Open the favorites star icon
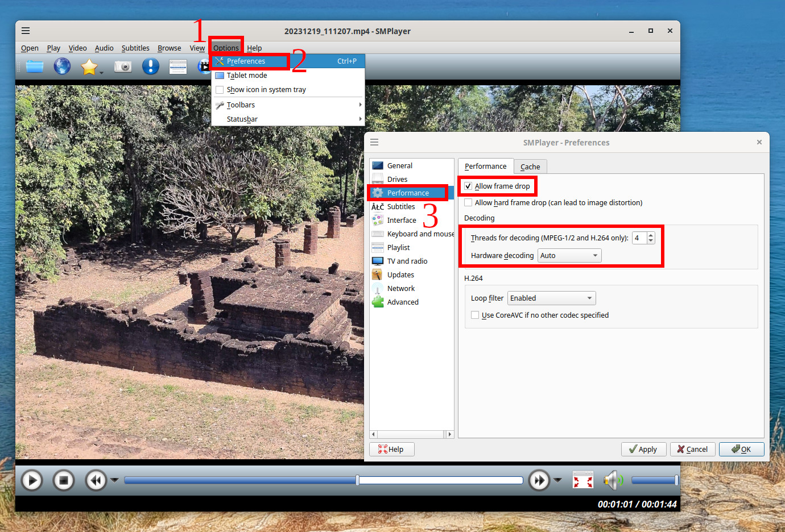 (89, 66)
